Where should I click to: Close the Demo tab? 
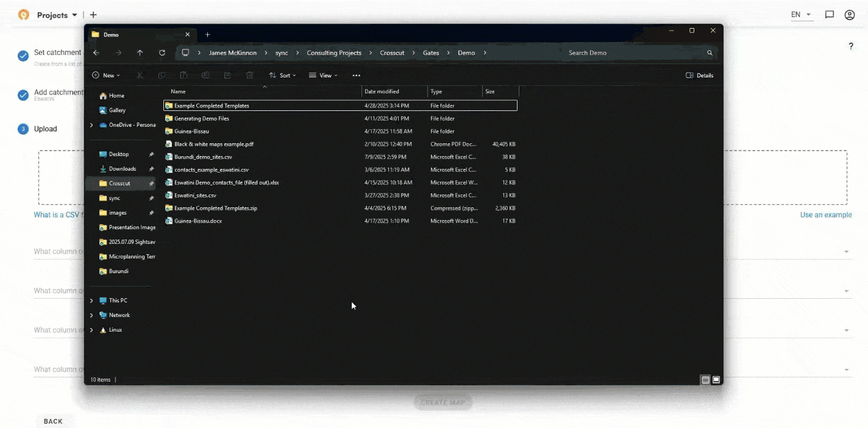coord(187,35)
